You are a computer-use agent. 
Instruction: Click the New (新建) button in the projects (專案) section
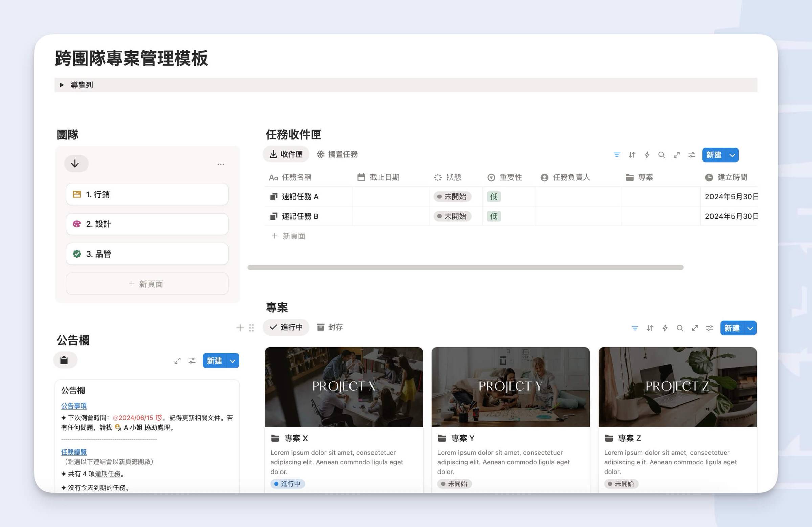click(x=731, y=328)
